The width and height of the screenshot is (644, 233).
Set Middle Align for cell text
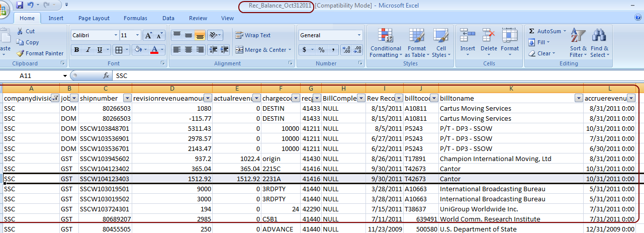(x=188, y=35)
